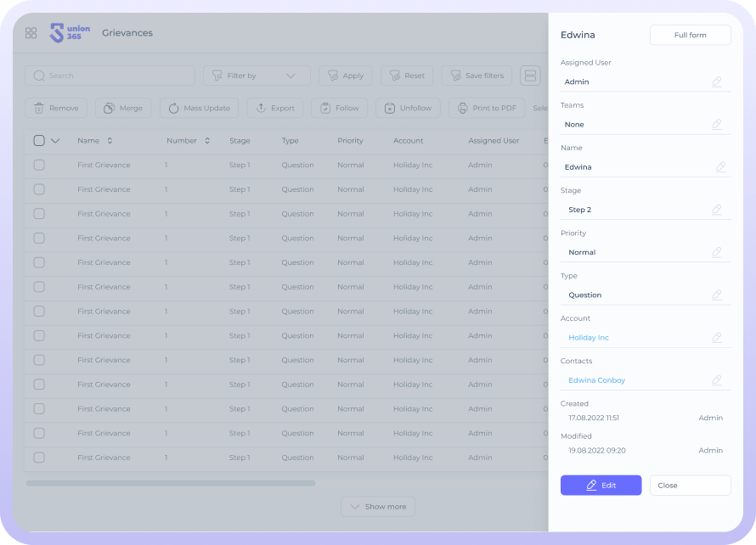Click pencil icon beside Type Question

717,295
